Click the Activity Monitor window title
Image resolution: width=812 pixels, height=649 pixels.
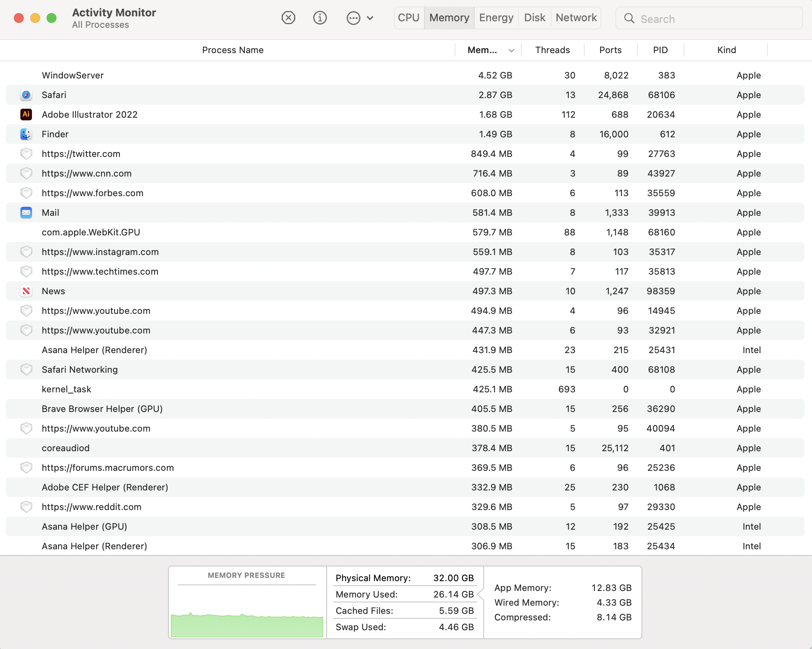(114, 13)
